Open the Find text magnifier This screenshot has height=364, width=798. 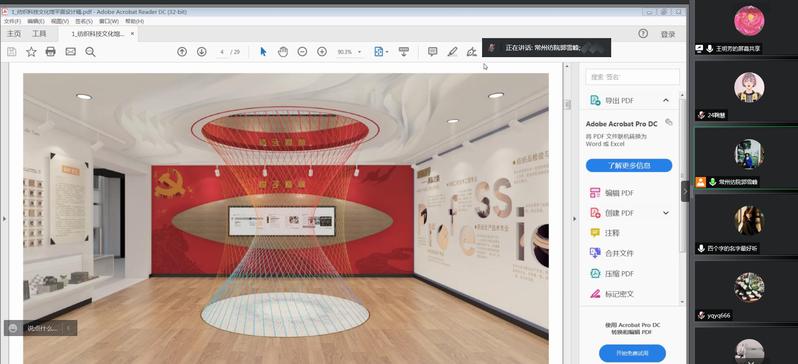click(90, 51)
